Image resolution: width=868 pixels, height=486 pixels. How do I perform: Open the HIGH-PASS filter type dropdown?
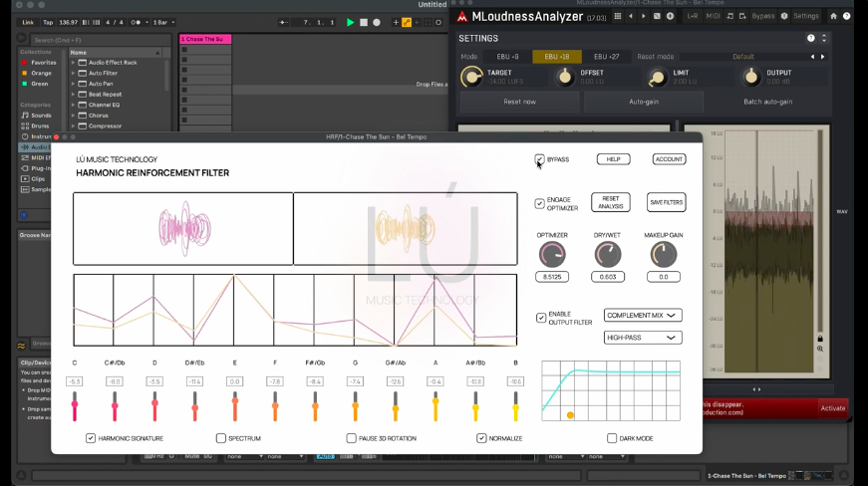643,338
